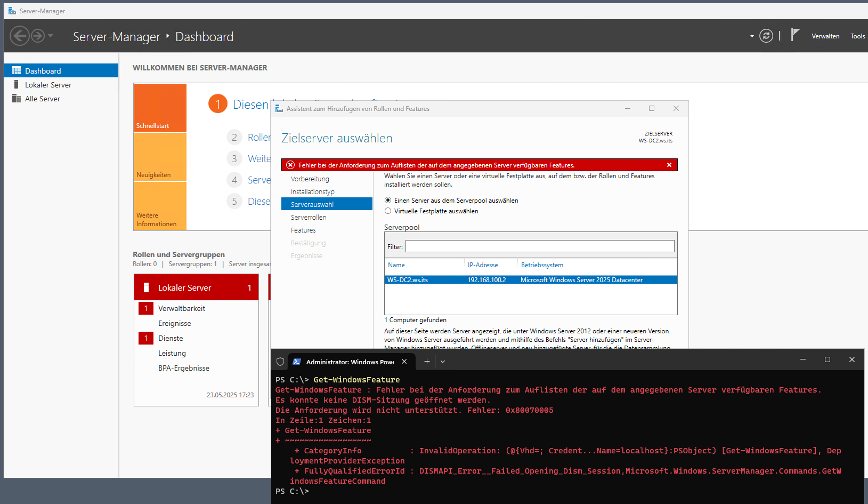The width and height of the screenshot is (868, 504).
Task: Click the quick start step 1 circle
Action: tap(218, 104)
